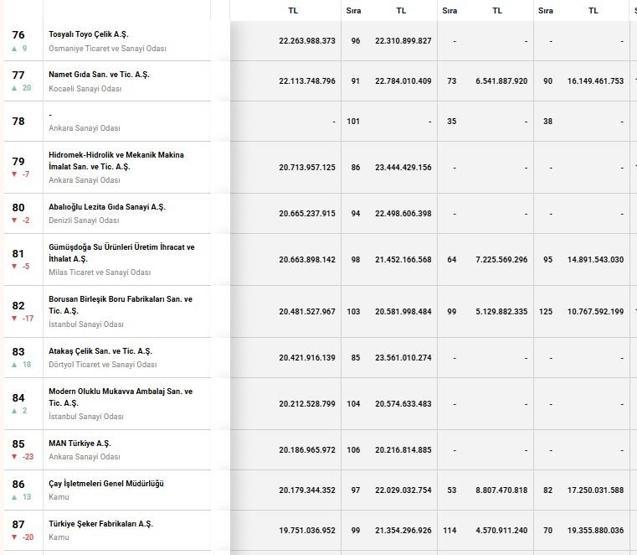Click value 20.481.527.967 in Borusan row
The image size is (637, 555).
coord(307,312)
